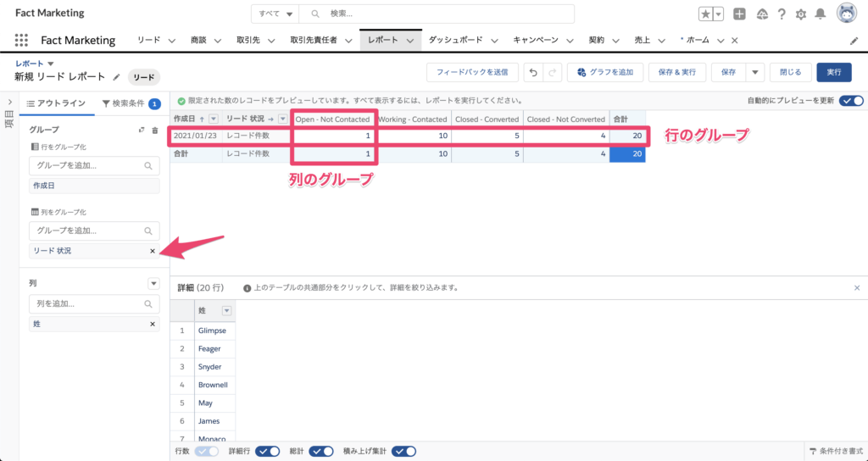Viewport: 868px width, 461px height.
Task: Switch to the 検索条件 tab
Action: pos(131,103)
